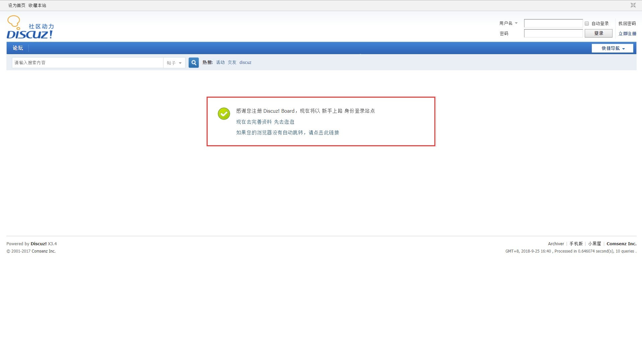Click hot search term discuz
Screen dimensions: 642x364
pyautogui.click(x=245, y=62)
